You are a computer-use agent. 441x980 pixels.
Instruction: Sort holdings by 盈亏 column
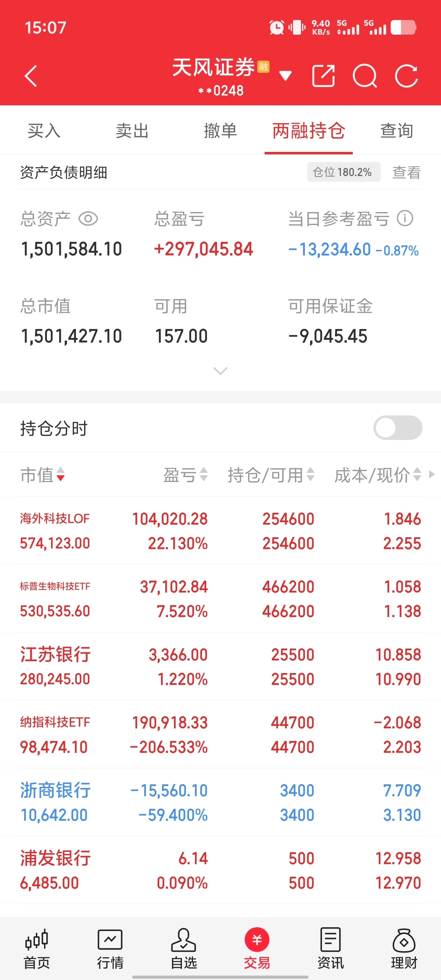tap(185, 475)
